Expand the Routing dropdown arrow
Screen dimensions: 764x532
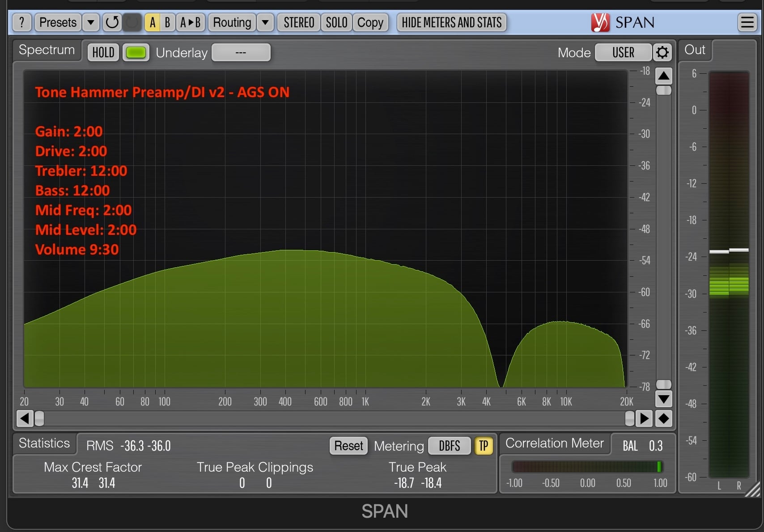pos(265,22)
